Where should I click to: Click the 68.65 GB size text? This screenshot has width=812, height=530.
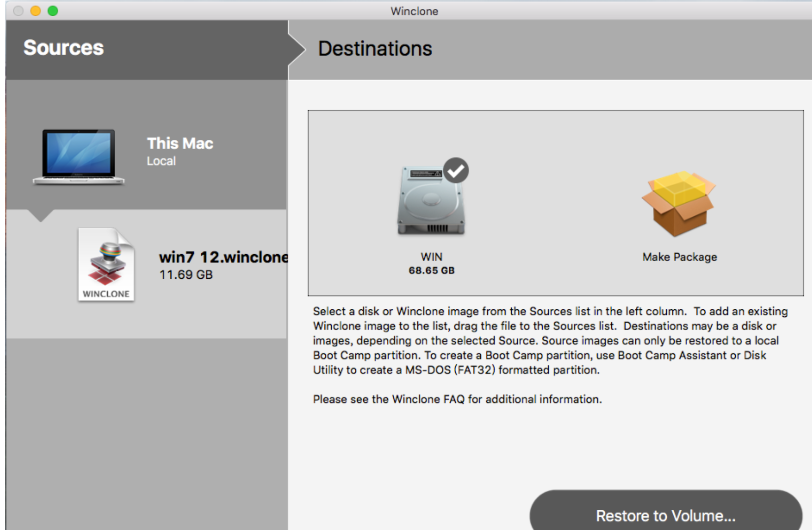(x=432, y=270)
